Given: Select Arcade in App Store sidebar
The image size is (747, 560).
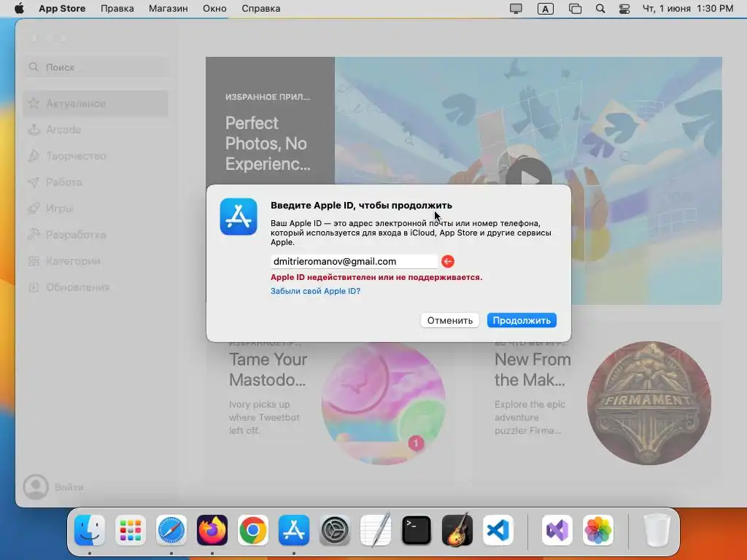Looking at the screenshot, I should point(96,130).
